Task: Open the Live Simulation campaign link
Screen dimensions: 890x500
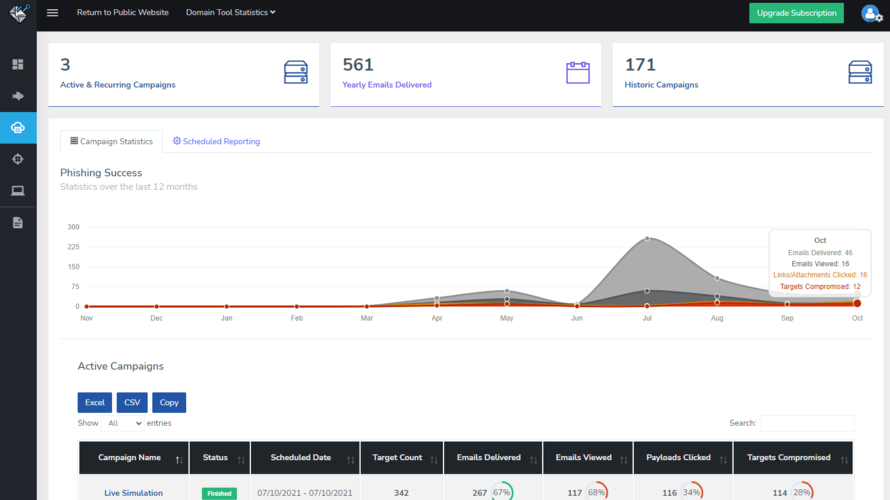Action: [x=133, y=493]
